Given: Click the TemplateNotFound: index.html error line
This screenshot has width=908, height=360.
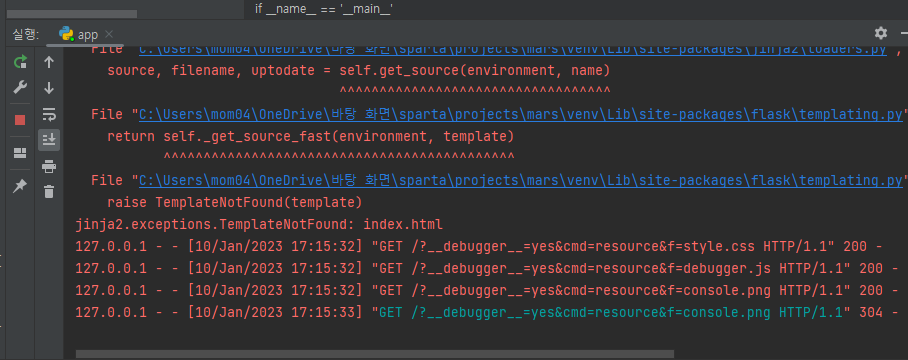Looking at the screenshot, I should coord(259,225).
